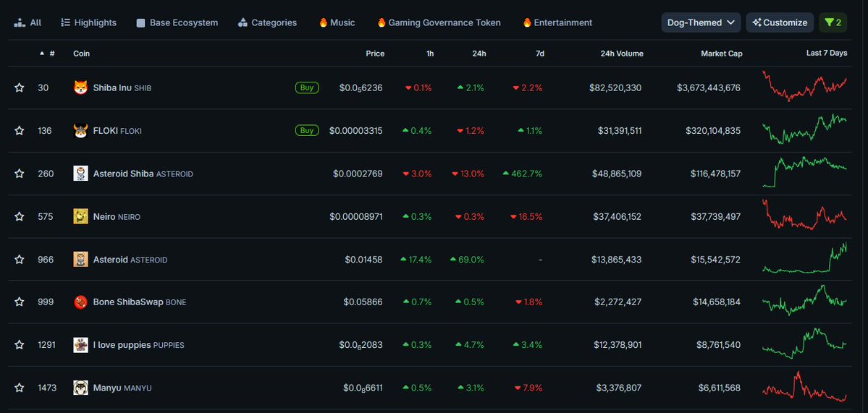Image resolution: width=868 pixels, height=413 pixels.
Task: Click the Shiba Inu coin logo
Action: tap(81, 88)
